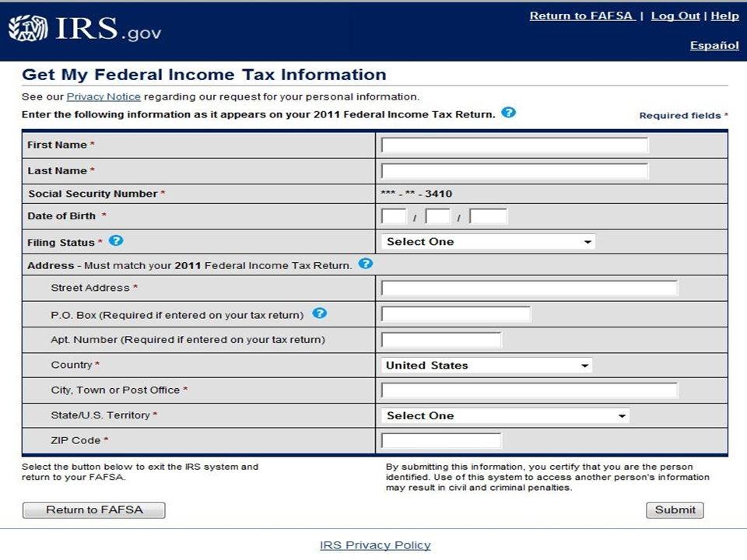Viewport: 747px width, 560px height.
Task: Open P.O. Box help icon
Action: coord(320,313)
